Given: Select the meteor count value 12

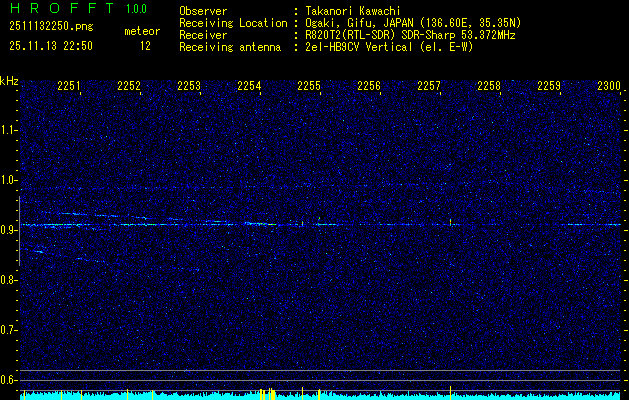Looking at the screenshot, I should [146, 46].
